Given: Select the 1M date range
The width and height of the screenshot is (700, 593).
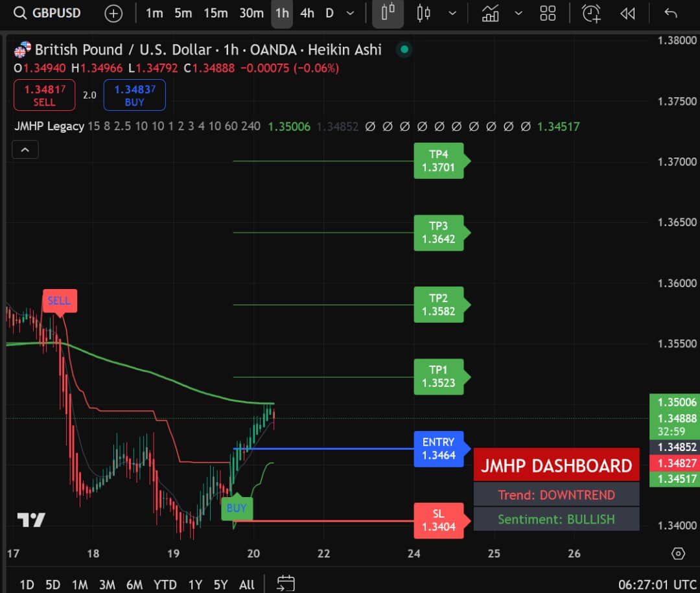Looking at the screenshot, I should coord(80,585).
